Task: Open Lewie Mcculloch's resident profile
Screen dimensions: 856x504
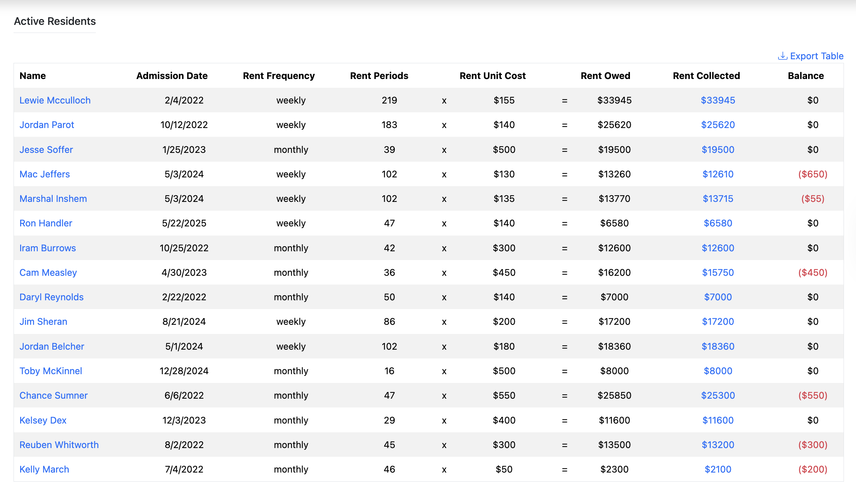Action: (55, 100)
